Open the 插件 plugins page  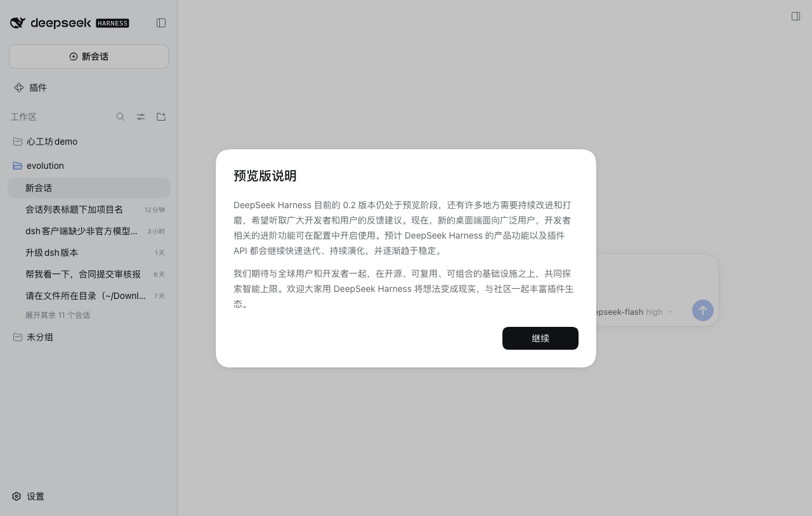(x=89, y=88)
